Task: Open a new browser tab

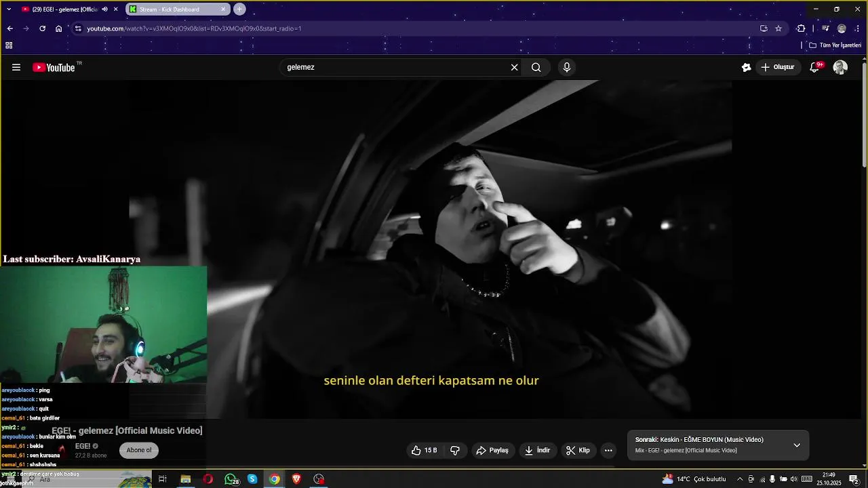Action: tap(239, 9)
